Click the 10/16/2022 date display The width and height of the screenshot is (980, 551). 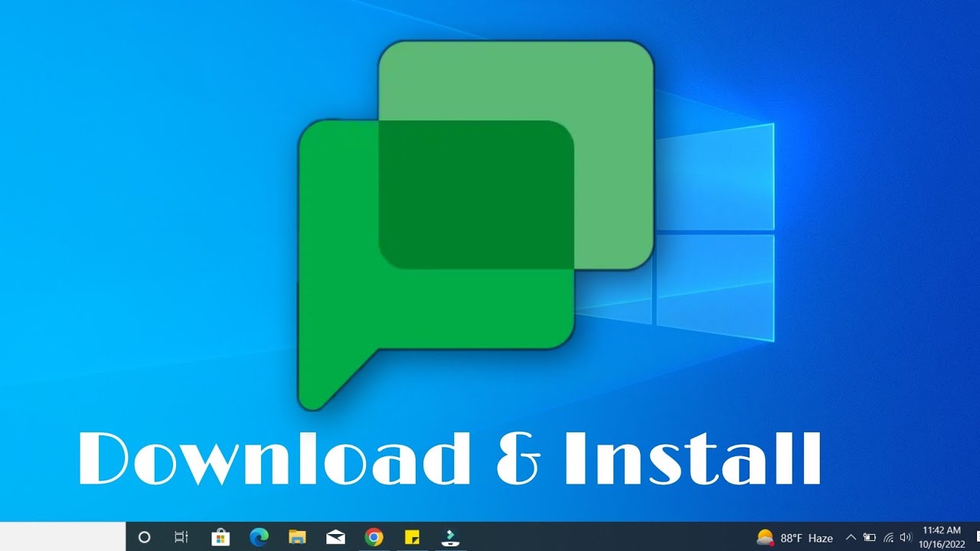click(940, 543)
